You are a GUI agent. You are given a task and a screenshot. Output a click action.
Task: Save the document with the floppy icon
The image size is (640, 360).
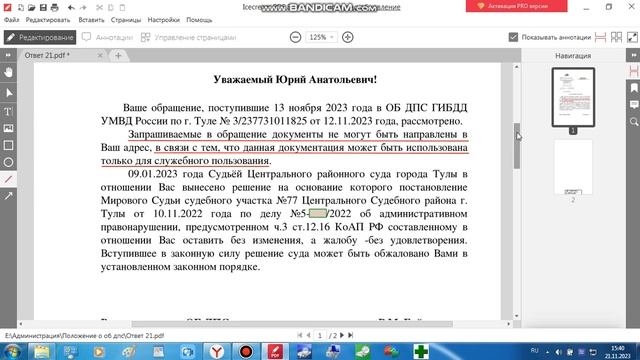pos(43,7)
